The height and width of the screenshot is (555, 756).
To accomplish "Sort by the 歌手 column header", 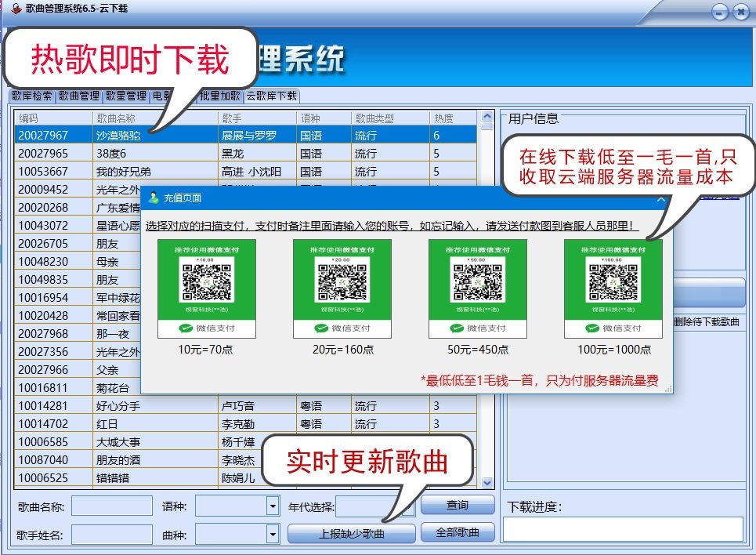I will pyautogui.click(x=258, y=118).
